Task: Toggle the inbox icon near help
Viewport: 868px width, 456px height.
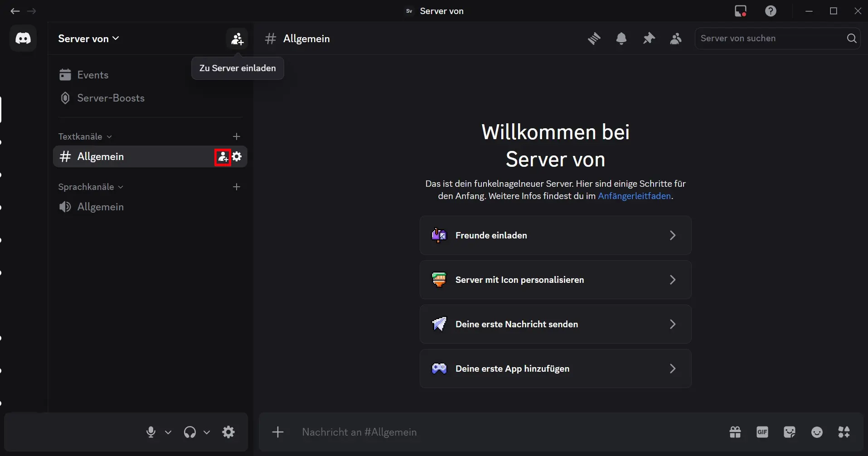Action: (741, 10)
